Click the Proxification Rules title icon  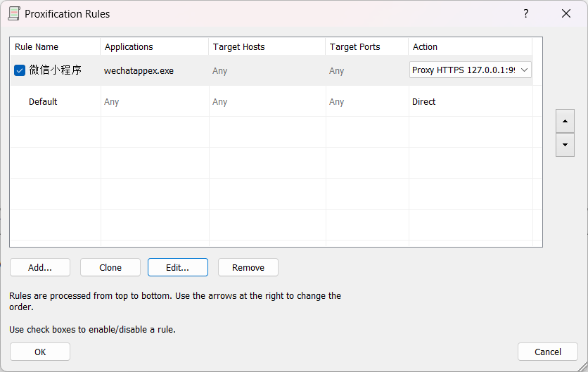pyautogui.click(x=13, y=13)
